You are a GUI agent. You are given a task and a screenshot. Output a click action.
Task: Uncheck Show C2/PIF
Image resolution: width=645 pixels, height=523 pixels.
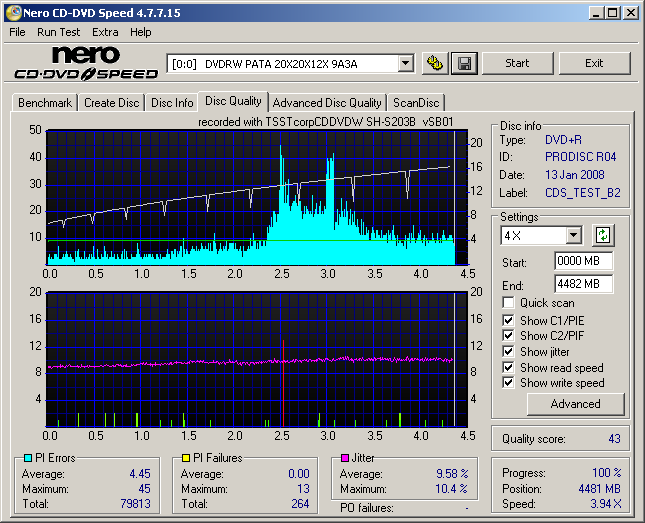point(508,335)
